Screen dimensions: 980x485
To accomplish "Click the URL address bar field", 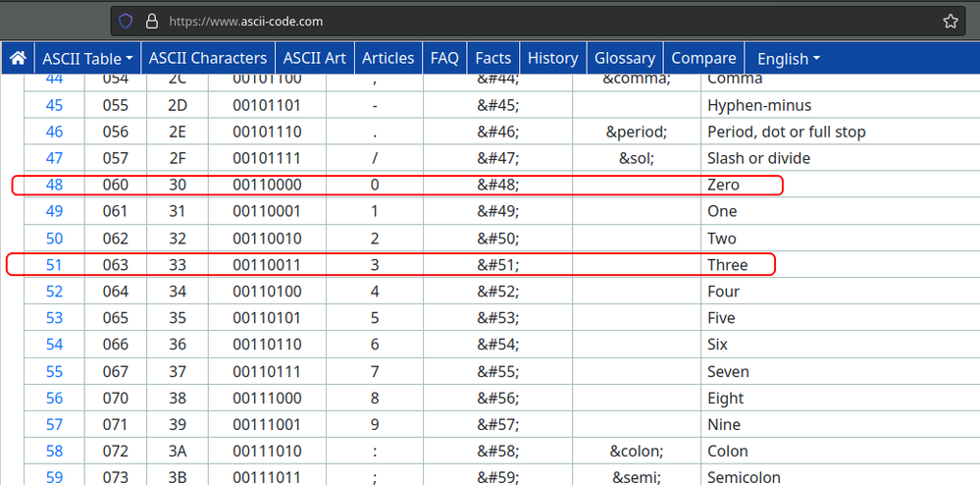I will coord(538,22).
